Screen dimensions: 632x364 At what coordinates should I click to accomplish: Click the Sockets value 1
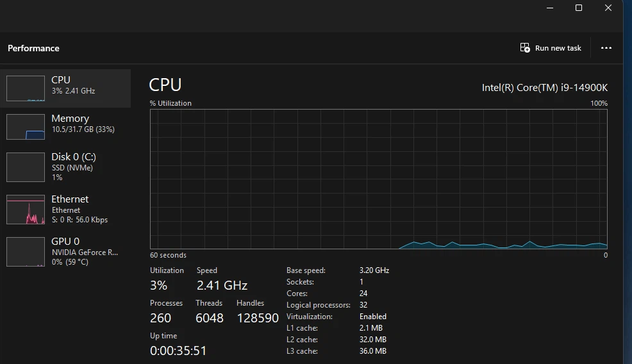pos(361,282)
